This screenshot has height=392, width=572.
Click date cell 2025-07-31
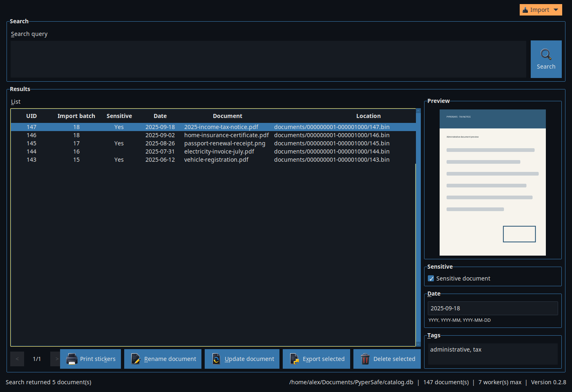coord(160,151)
